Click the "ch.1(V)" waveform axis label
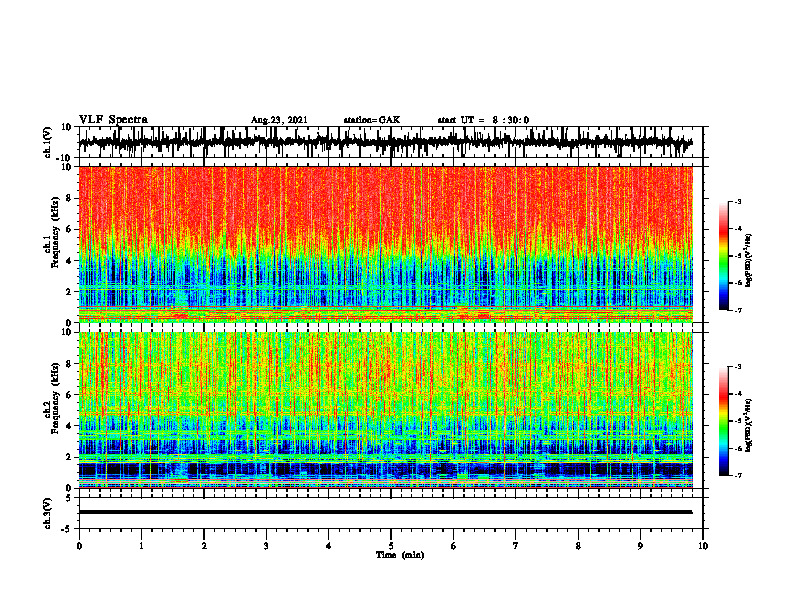Screen dimensions: 792x612 pos(48,142)
